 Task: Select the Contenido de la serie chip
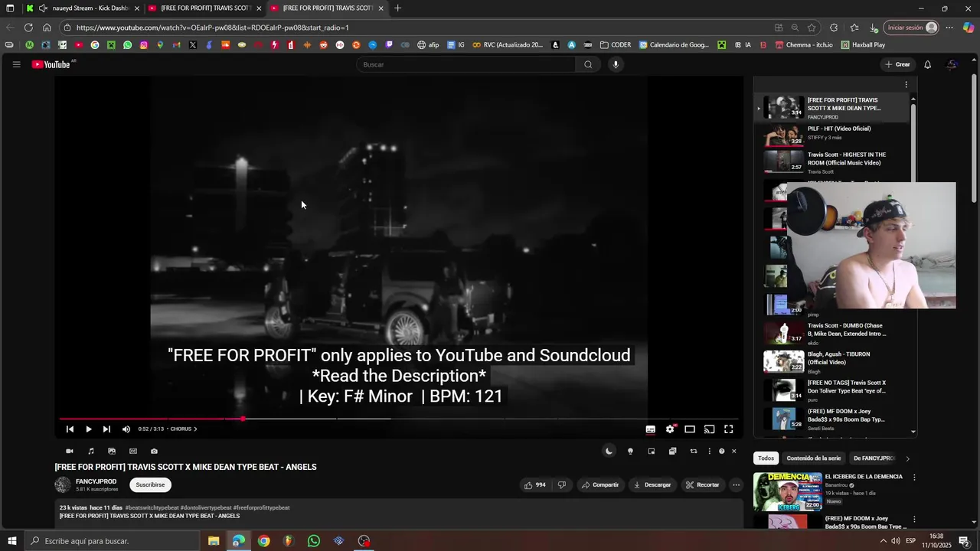pos(813,458)
